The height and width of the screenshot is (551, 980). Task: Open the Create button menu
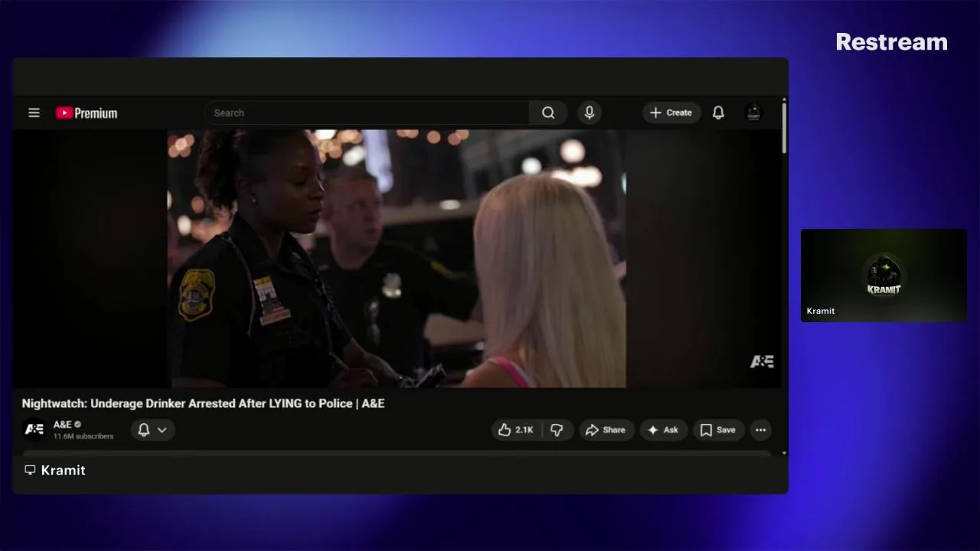pos(671,112)
